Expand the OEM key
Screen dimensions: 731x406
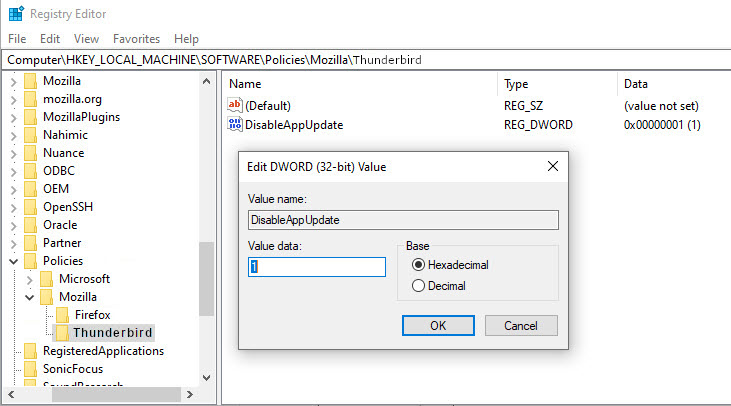pyautogui.click(x=14, y=190)
